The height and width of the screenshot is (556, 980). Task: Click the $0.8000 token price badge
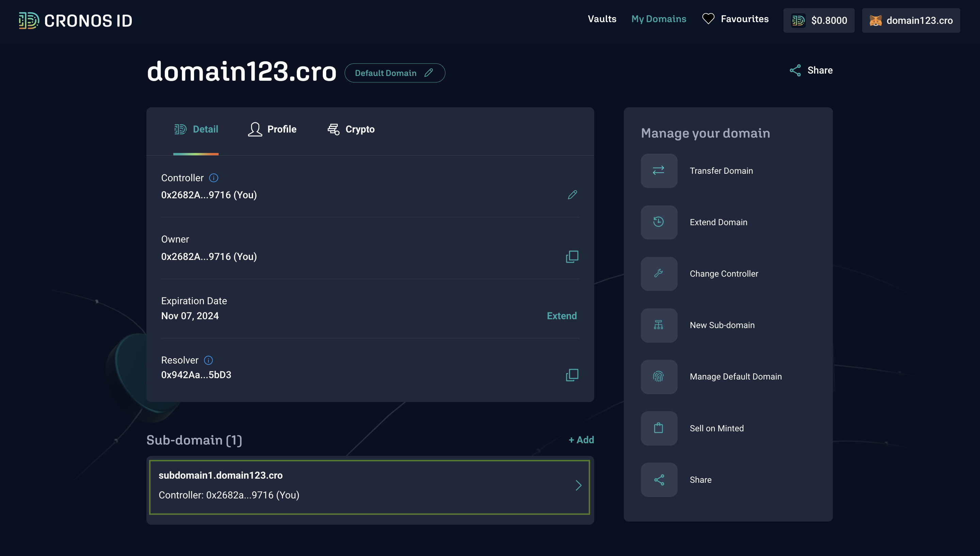tap(819, 20)
